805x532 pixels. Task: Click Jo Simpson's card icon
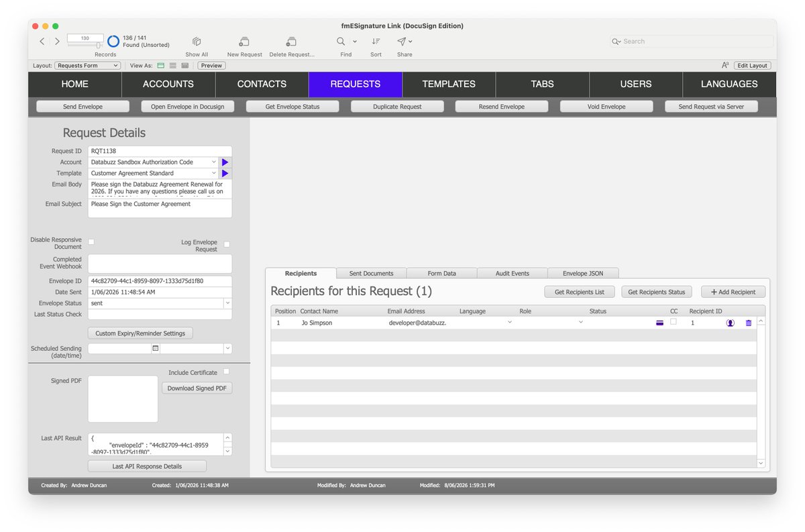coord(660,323)
